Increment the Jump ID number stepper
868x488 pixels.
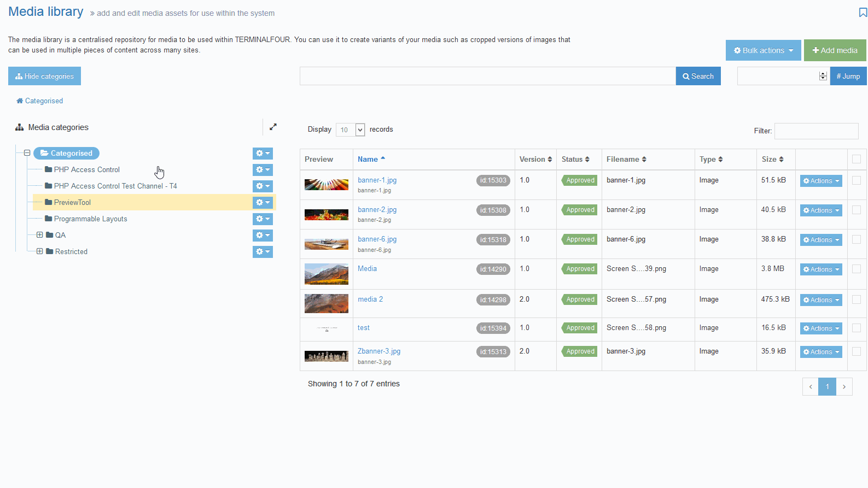(823, 73)
